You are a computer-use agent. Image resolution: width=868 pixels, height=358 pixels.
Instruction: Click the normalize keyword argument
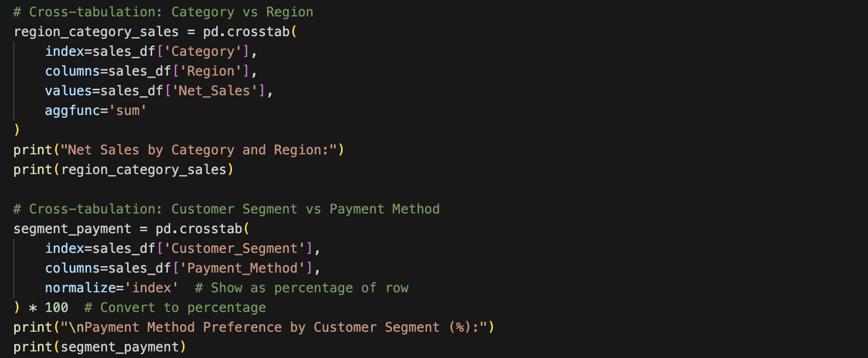[80, 288]
